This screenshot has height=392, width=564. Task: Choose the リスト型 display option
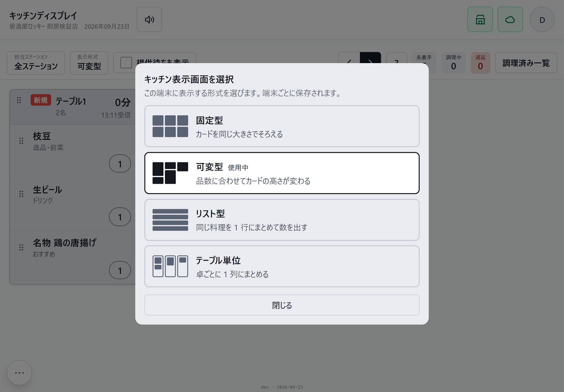(x=282, y=220)
